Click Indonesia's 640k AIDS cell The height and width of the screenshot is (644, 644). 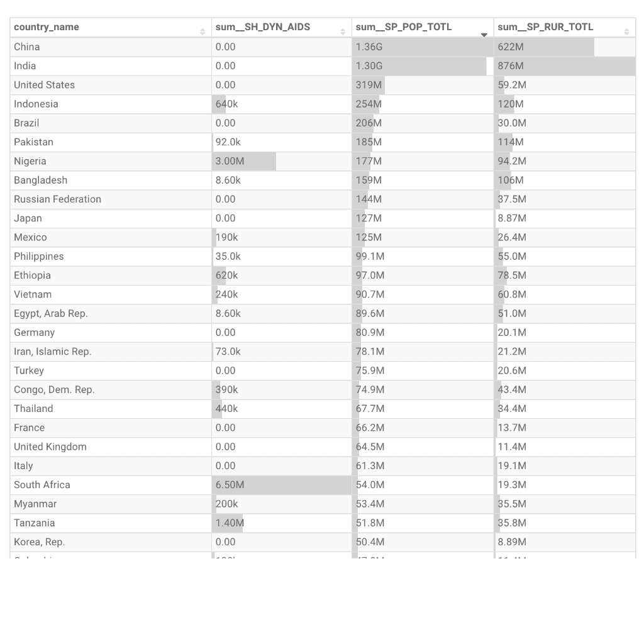282,104
